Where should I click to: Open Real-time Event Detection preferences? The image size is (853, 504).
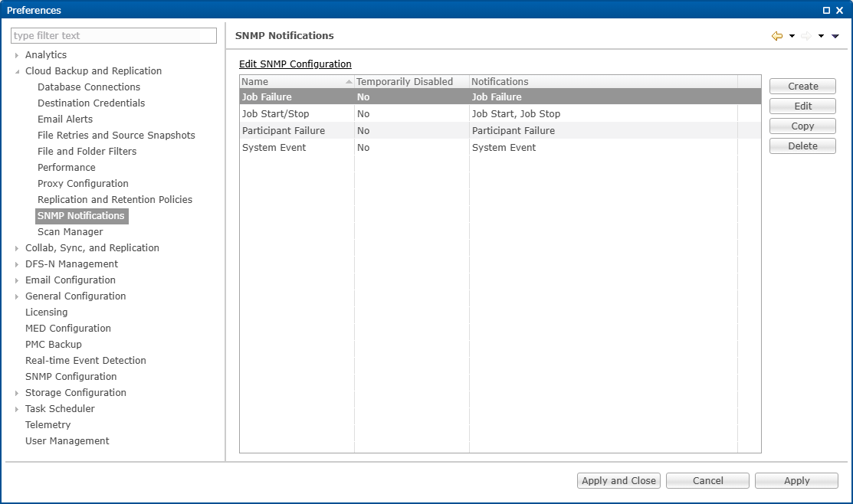click(x=85, y=361)
